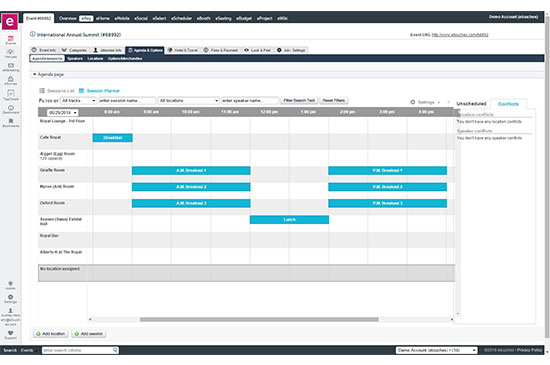550x365 pixels.
Task: Open the Event URL link
Action: [460, 35]
